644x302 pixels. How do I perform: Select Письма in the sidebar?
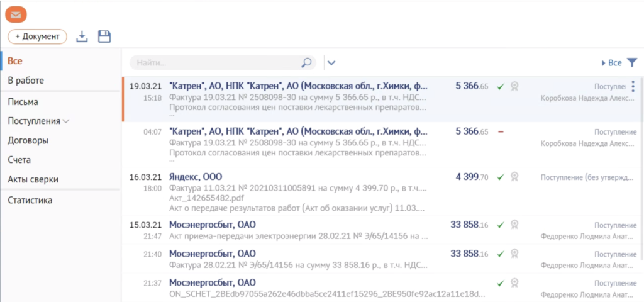[x=23, y=101]
